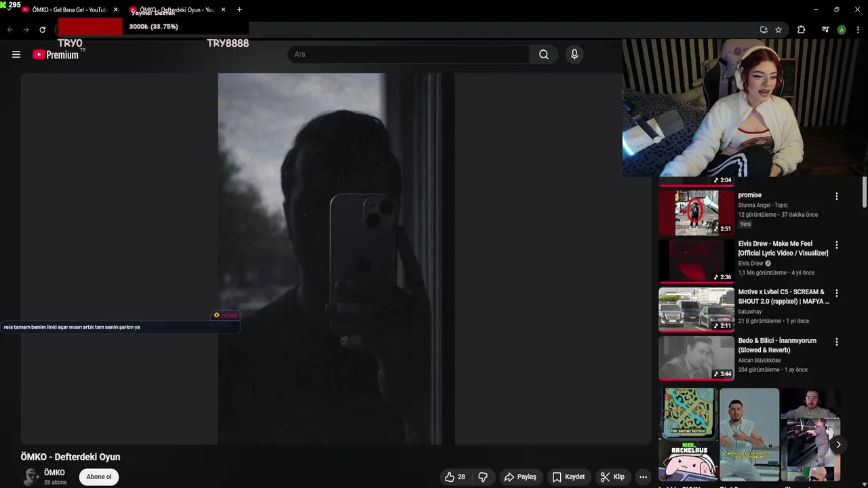Like the video with thumbs up
Viewport: 868px width, 488px height.
point(455,477)
